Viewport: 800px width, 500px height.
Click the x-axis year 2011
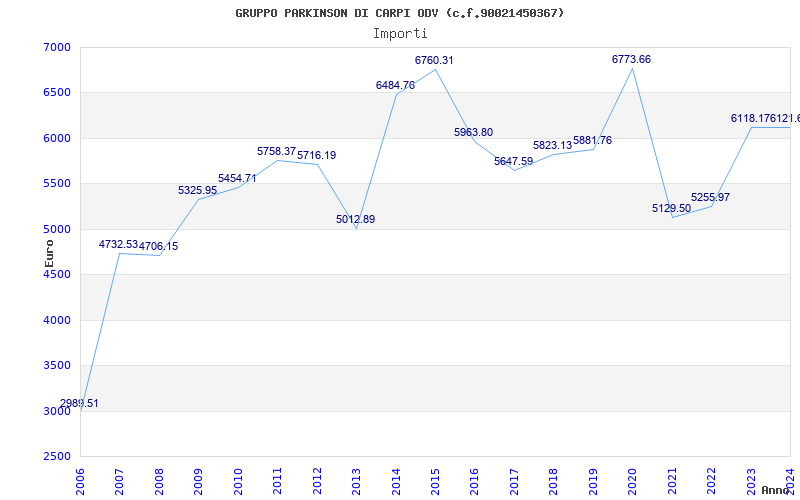pos(277,483)
